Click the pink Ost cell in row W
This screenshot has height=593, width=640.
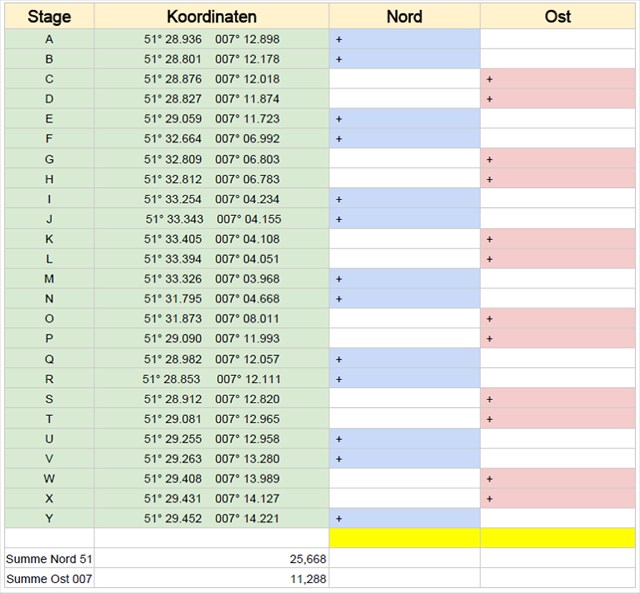(557, 479)
